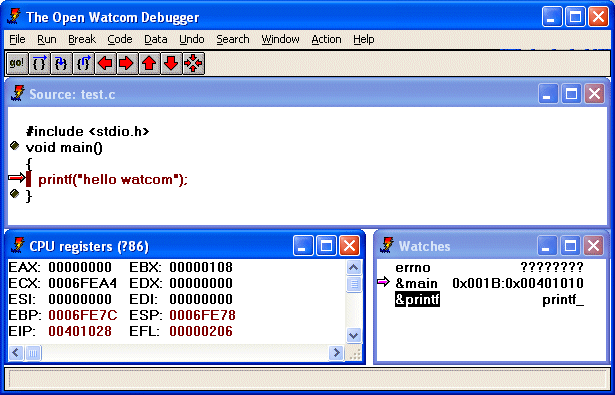Click the printf("hello watcom") source line
Screen dimensions: 615x395
tap(113, 180)
